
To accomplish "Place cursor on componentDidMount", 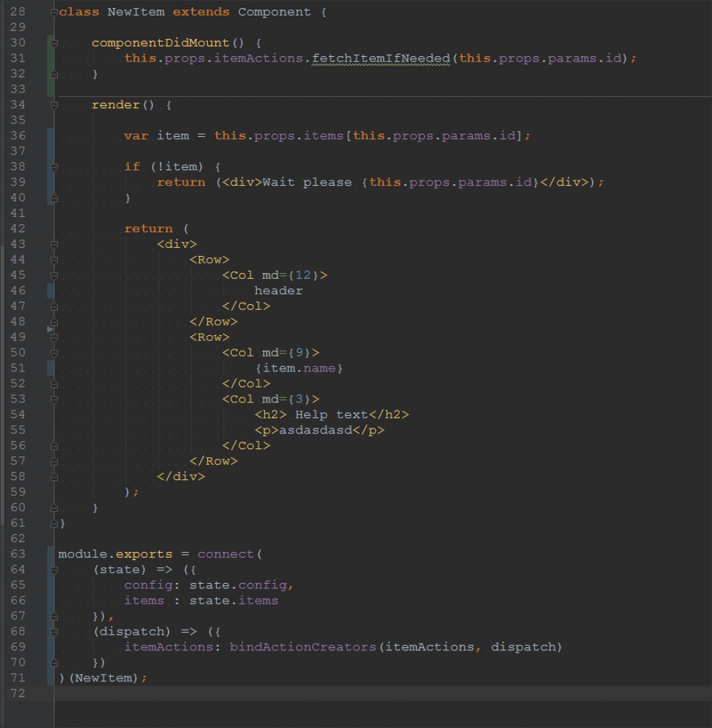I will point(161,43).
